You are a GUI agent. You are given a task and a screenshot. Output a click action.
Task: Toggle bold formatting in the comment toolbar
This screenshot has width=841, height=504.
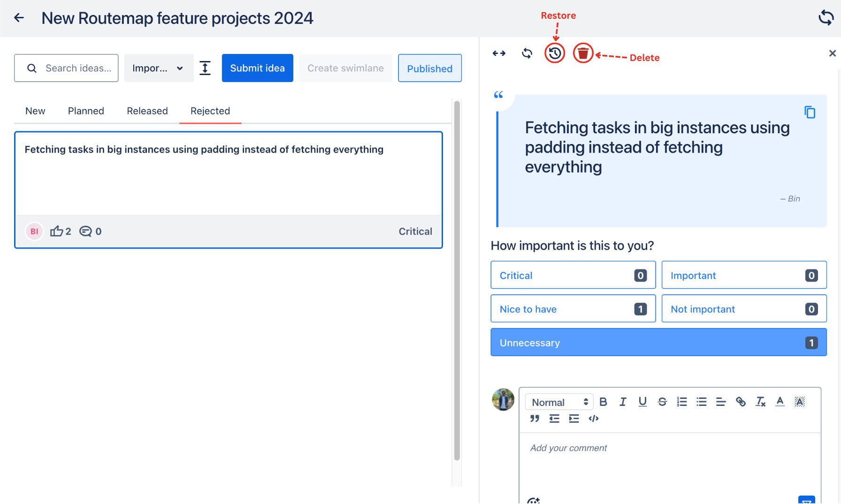(604, 402)
